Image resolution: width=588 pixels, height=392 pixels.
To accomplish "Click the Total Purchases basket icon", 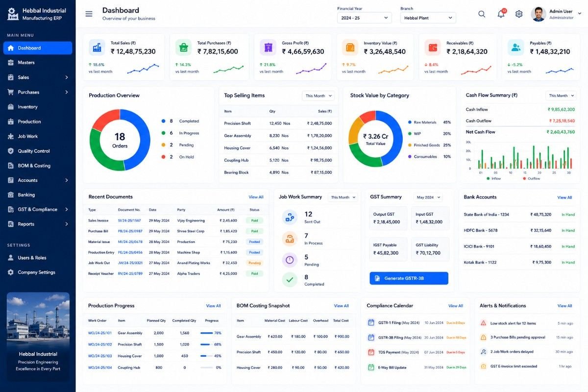I will 184,48.
